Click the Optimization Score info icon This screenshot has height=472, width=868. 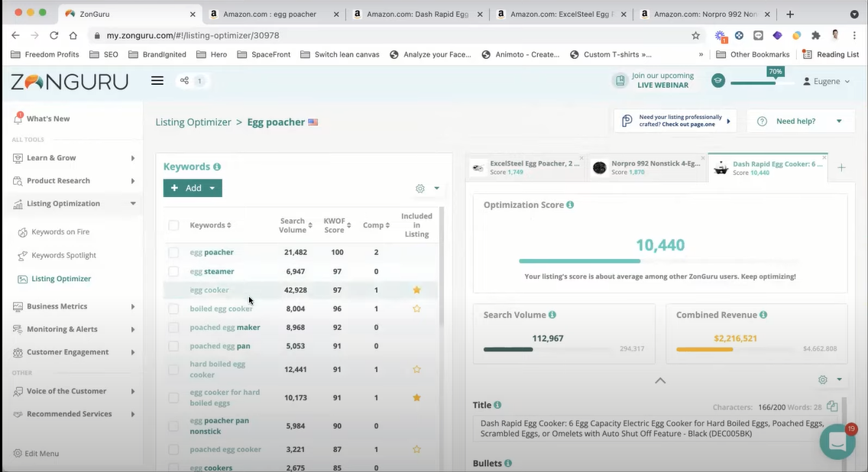570,205
